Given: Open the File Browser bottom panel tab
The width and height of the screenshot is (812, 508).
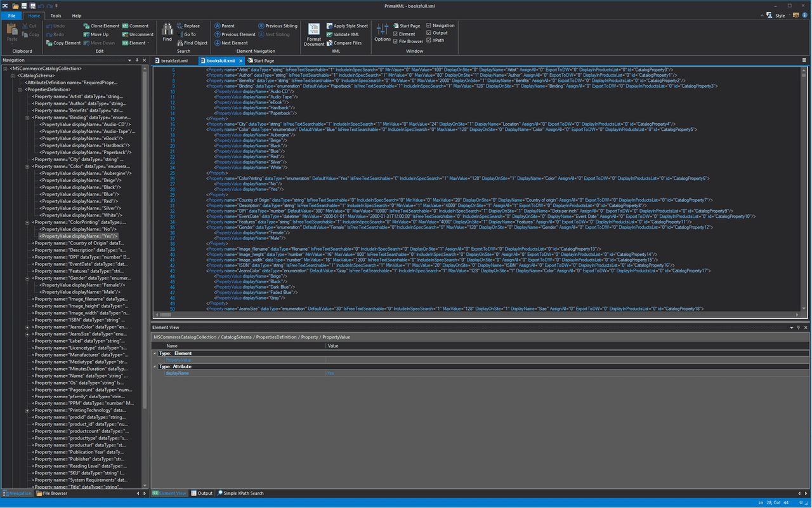Looking at the screenshot, I should [x=52, y=493].
